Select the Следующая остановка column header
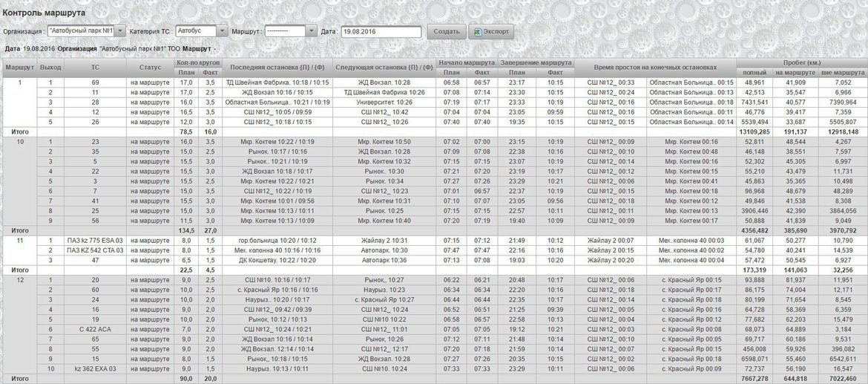The height and width of the screenshot is (384, 868). coord(384,68)
